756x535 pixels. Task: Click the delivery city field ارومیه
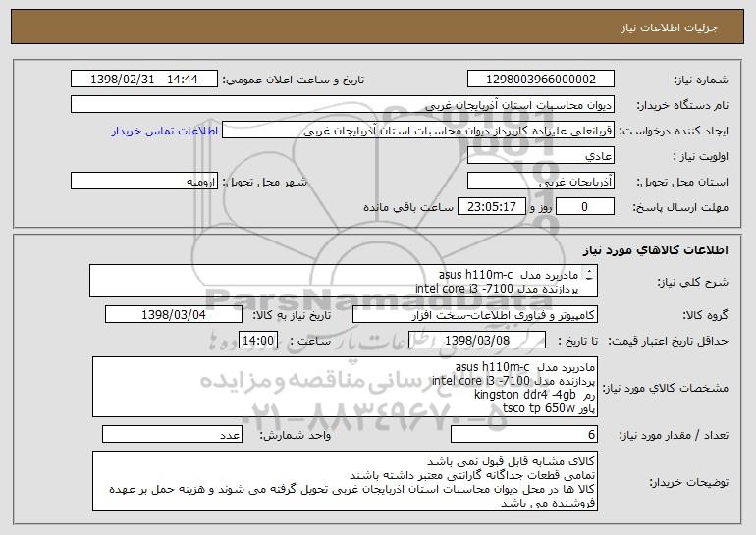pos(144,181)
